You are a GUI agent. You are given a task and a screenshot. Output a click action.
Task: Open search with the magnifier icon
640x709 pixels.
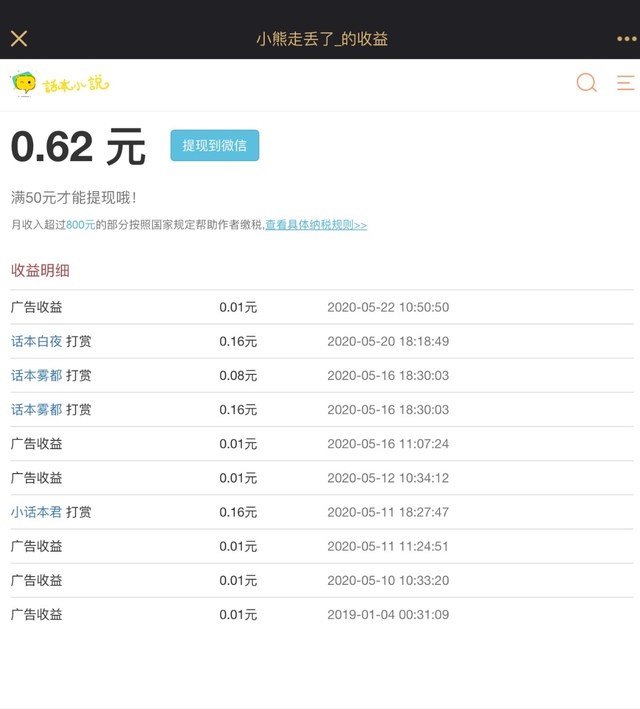point(586,83)
